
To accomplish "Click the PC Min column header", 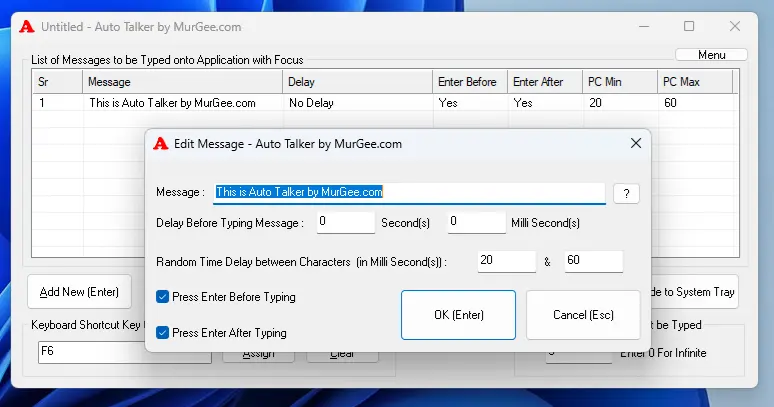I will click(x=620, y=82).
